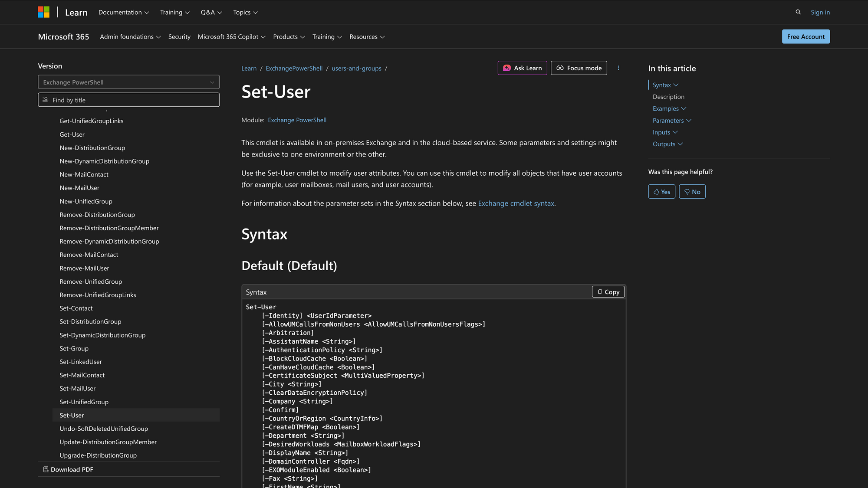Expand the Examples outline entry

click(x=684, y=108)
